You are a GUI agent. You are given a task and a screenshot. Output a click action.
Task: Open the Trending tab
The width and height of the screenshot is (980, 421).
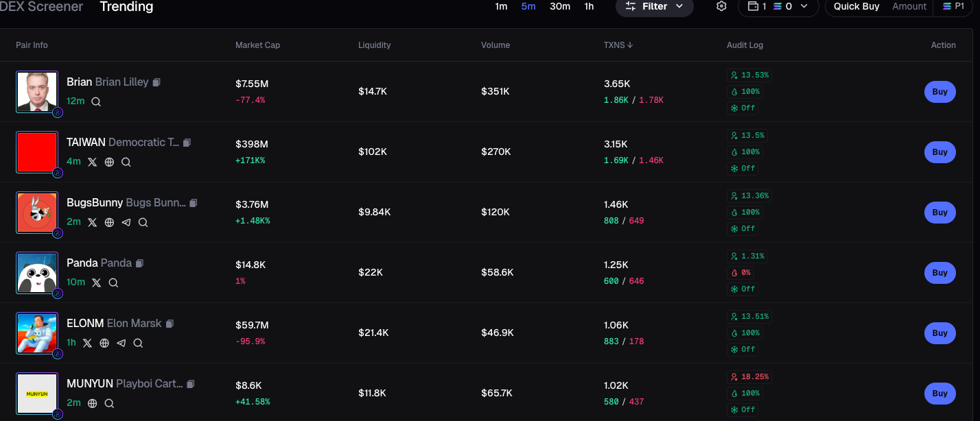126,7
